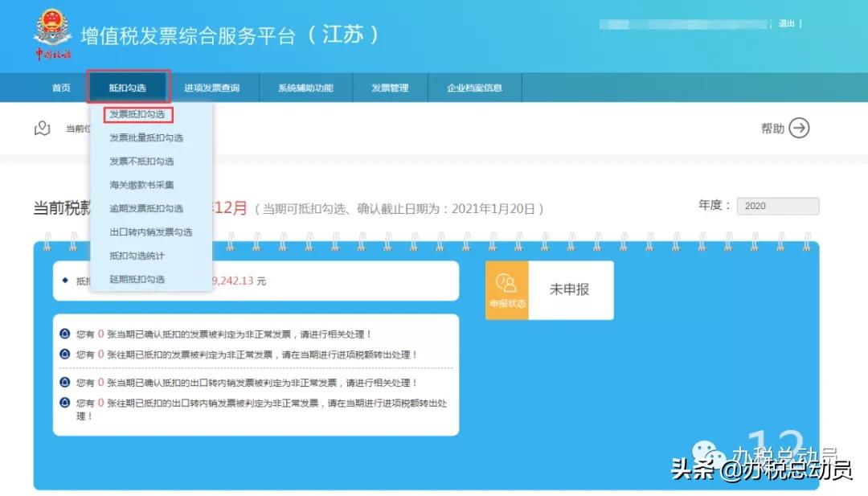Click the 未申报 status link
The width and height of the screenshot is (868, 496).
coord(571,290)
